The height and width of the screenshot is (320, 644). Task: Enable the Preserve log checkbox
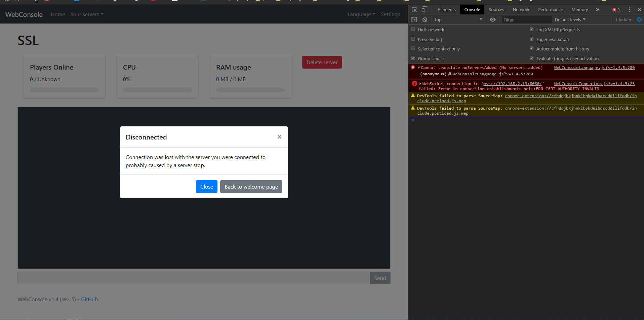coord(413,39)
